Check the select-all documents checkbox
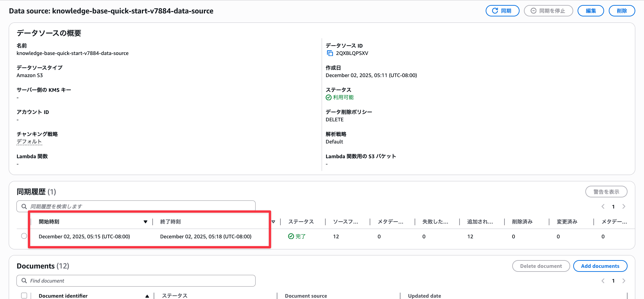 [x=24, y=296]
